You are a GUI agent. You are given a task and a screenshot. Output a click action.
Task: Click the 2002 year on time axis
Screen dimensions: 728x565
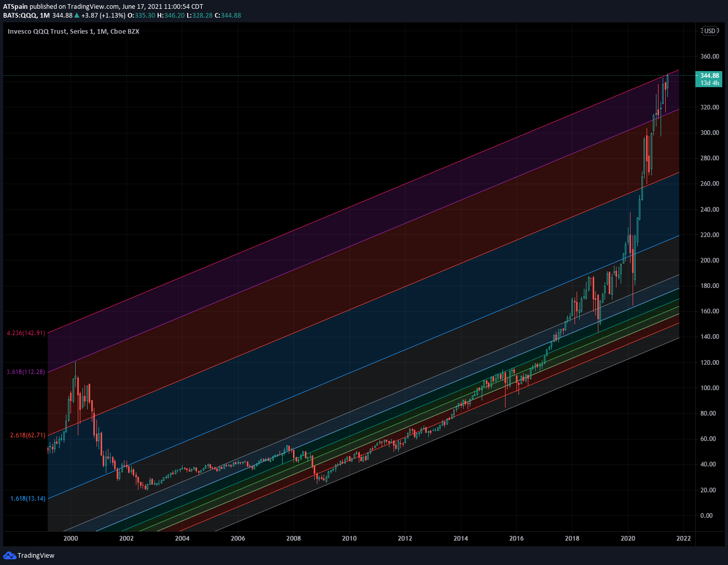tap(127, 539)
